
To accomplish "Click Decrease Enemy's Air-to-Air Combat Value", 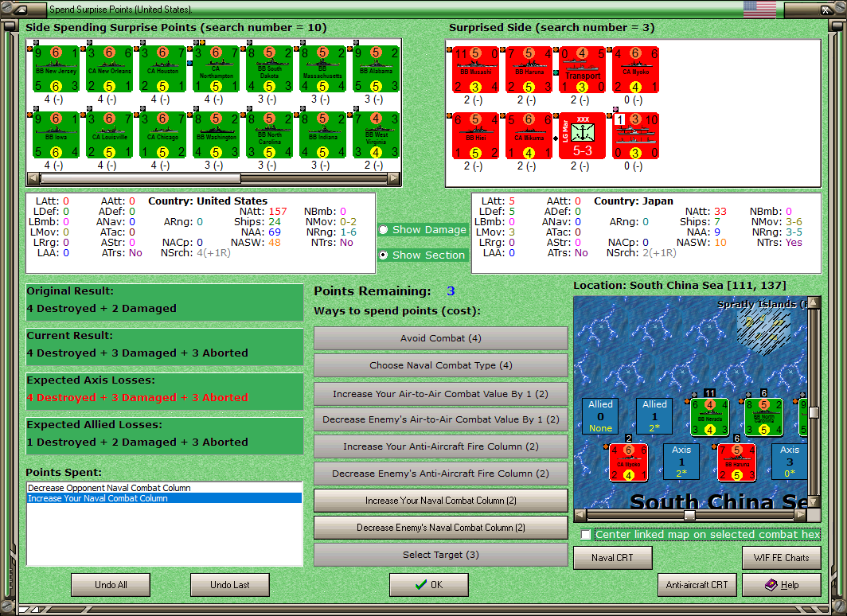I will pyautogui.click(x=441, y=419).
